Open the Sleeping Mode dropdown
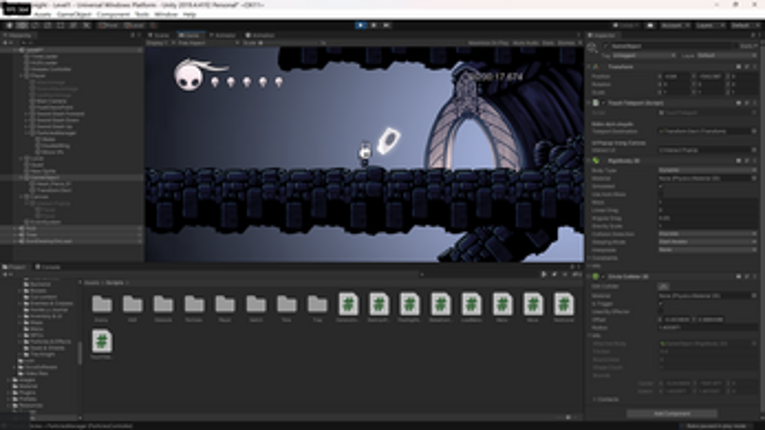This screenshot has height=430, width=765. click(707, 242)
